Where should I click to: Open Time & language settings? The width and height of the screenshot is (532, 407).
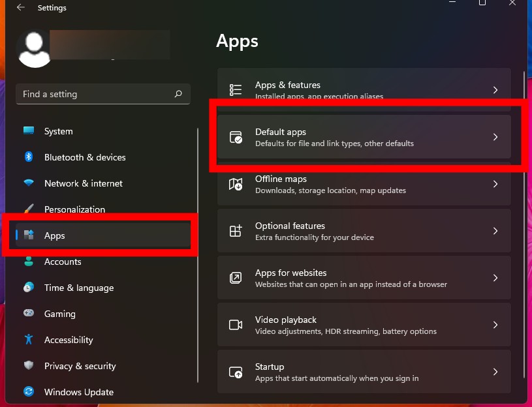(x=102, y=288)
